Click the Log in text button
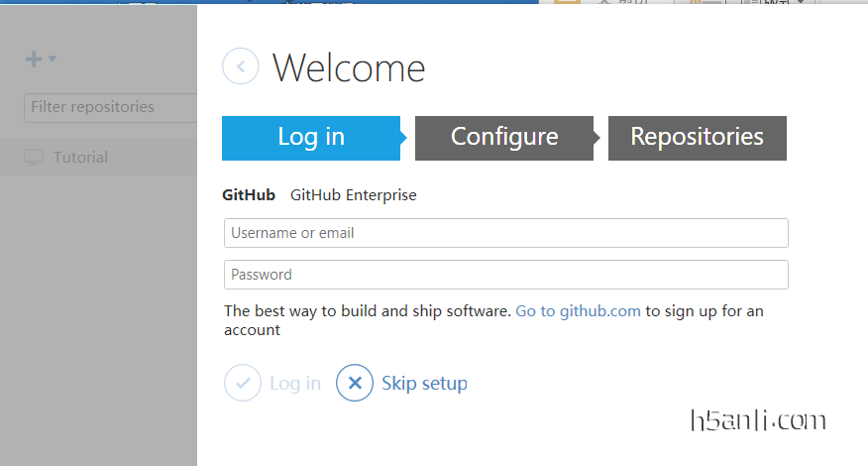 coord(295,384)
